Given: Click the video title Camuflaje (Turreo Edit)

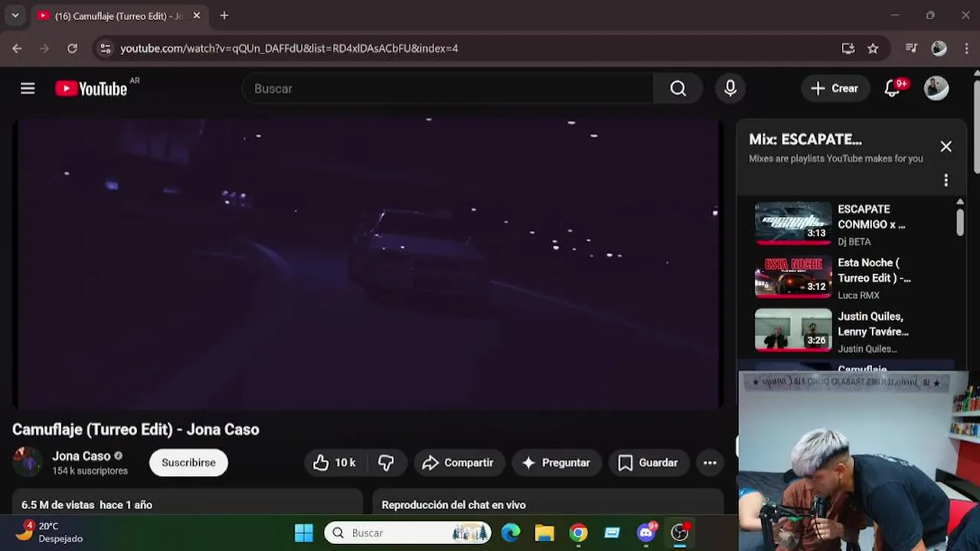Looking at the screenshot, I should [136, 429].
